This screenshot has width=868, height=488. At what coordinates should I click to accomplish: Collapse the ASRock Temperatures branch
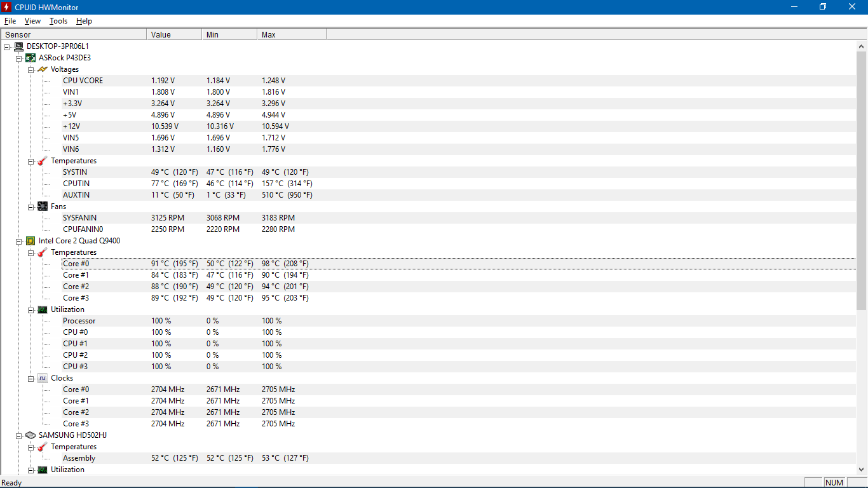(31, 161)
